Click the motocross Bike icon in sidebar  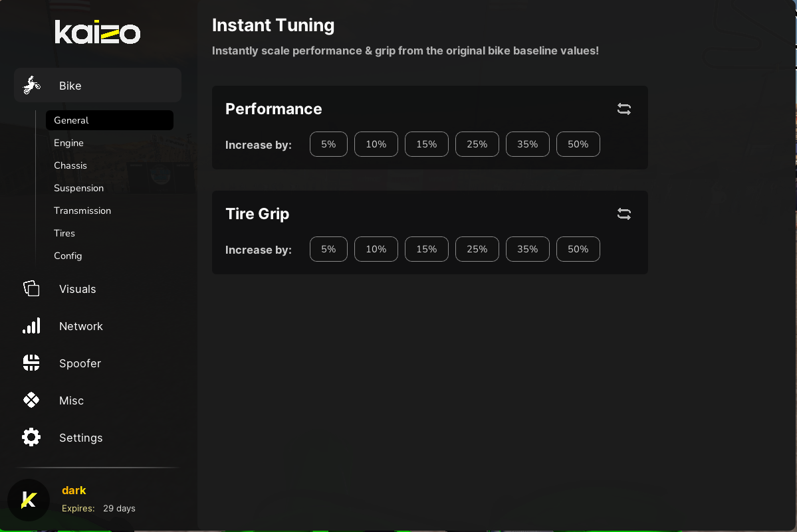coord(31,86)
